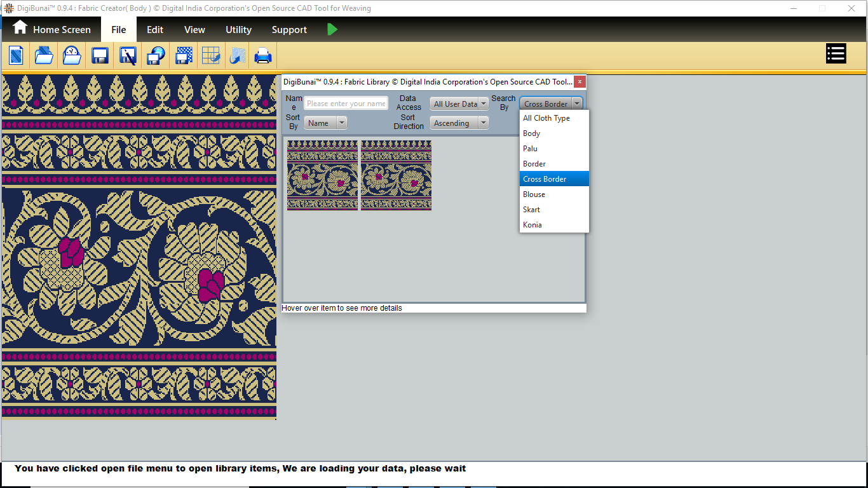
Task: Select Palu from cloth type list
Action: pyautogui.click(x=530, y=149)
